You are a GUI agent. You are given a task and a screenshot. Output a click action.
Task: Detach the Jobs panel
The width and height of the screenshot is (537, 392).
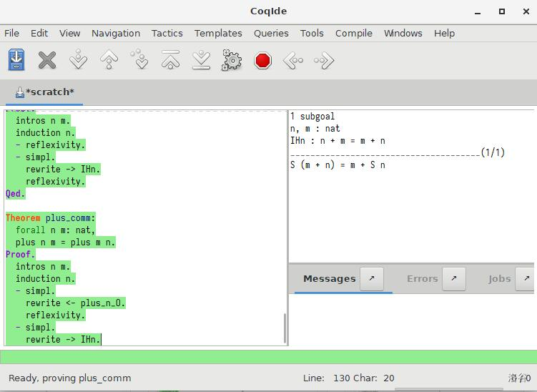point(525,279)
